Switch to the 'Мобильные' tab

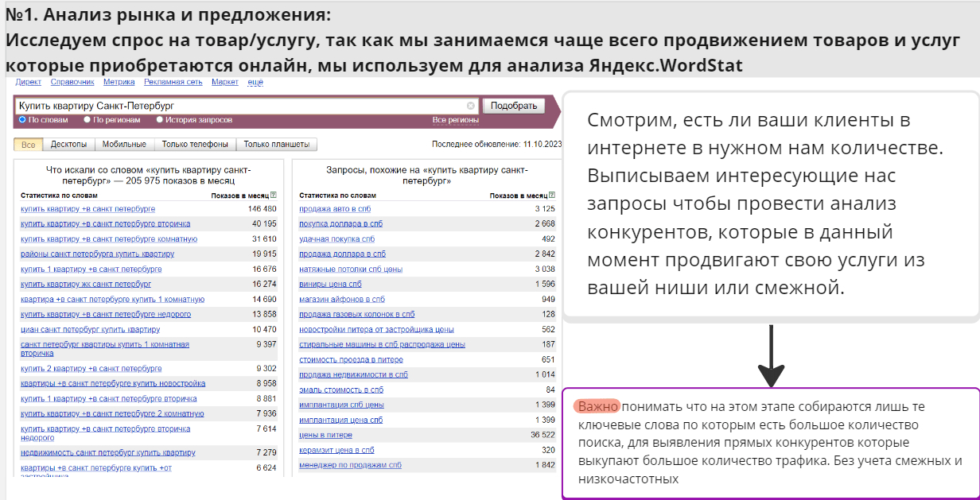(x=124, y=145)
